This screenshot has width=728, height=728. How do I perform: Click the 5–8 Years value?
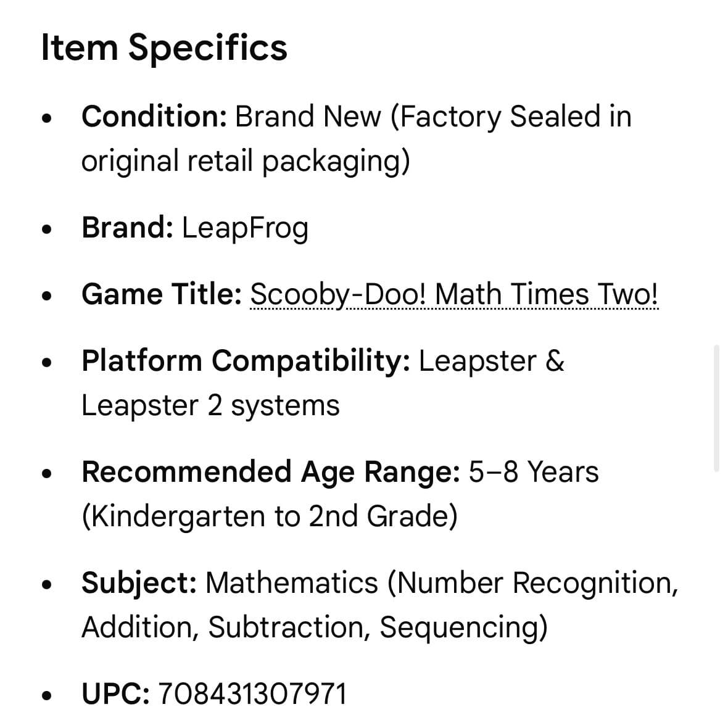[534, 472]
